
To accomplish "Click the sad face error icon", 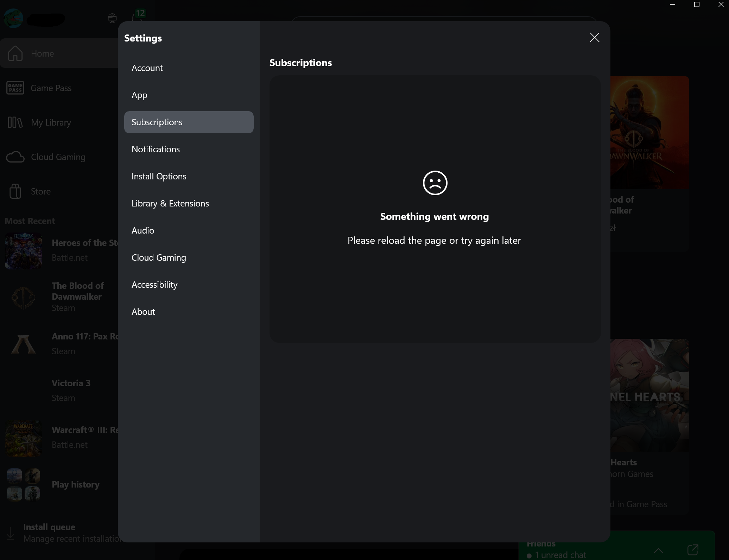I will point(435,183).
